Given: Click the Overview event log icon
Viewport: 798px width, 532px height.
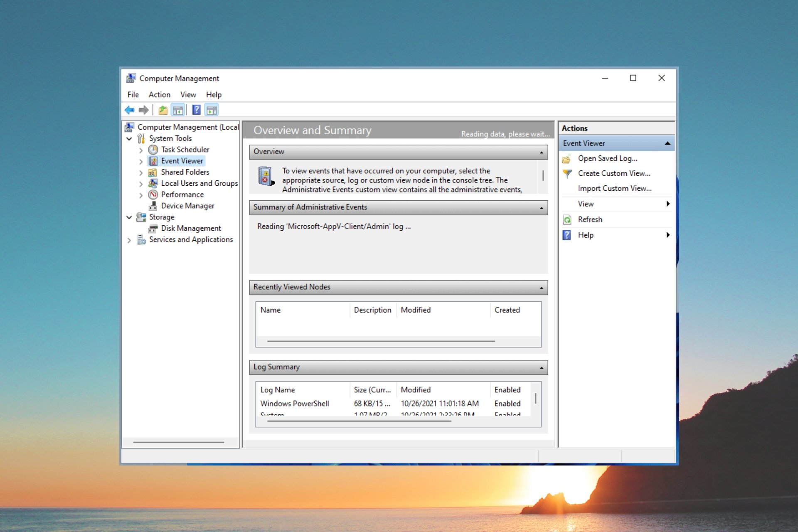Looking at the screenshot, I should coord(266,176).
